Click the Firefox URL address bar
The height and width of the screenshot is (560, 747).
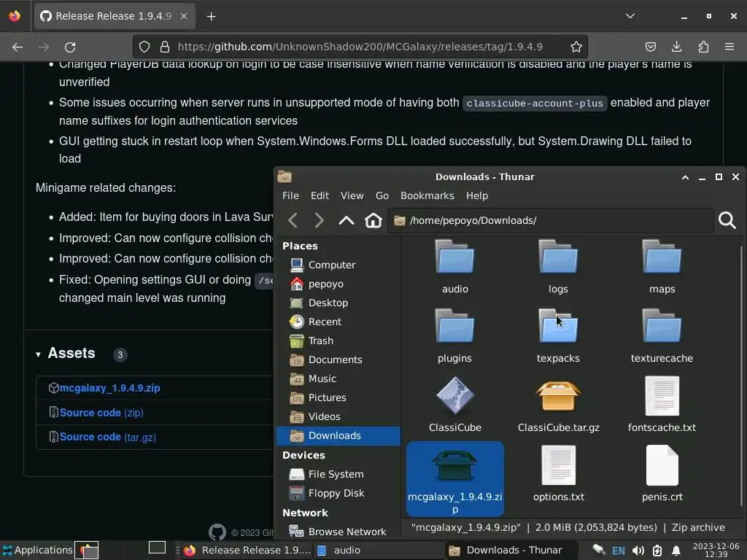(360, 47)
